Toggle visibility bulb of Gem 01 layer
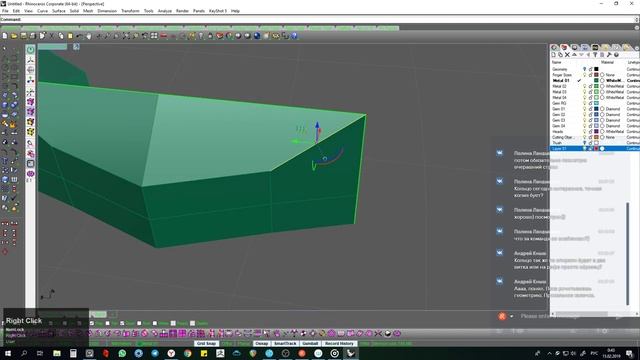The image size is (640, 360). [x=584, y=109]
